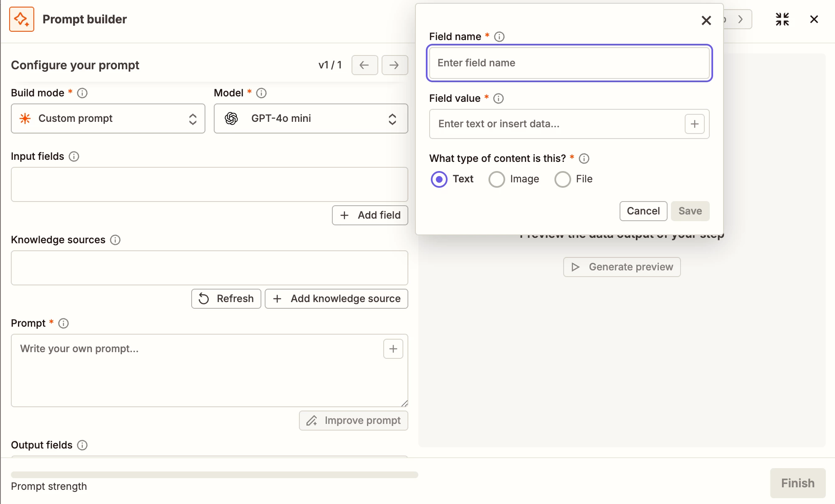Click info icon next to Field name
The image size is (835, 504).
[499, 37]
